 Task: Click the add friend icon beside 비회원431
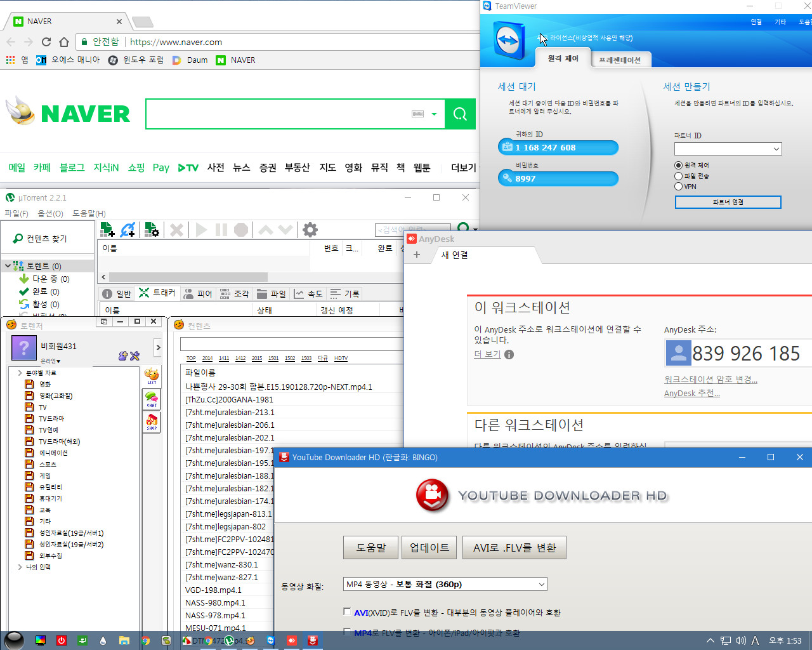pos(123,356)
